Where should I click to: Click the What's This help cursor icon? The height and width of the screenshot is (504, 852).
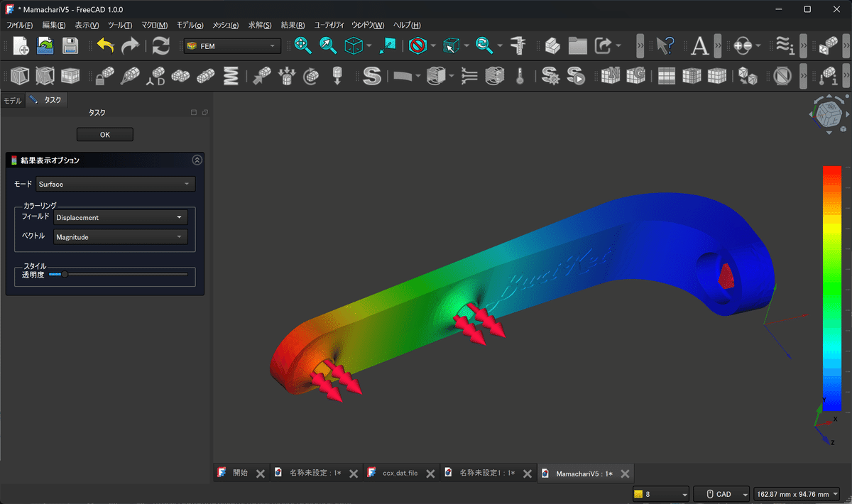[665, 46]
